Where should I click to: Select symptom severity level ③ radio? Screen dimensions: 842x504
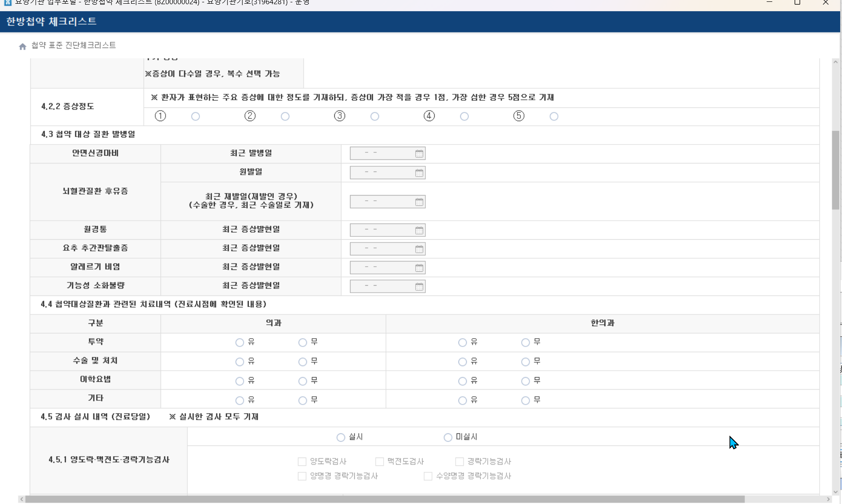[x=375, y=116]
